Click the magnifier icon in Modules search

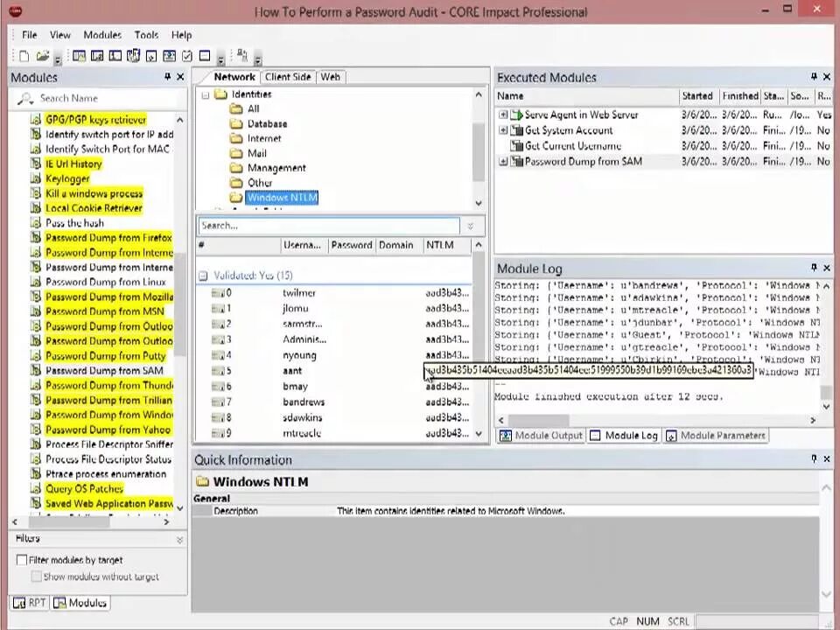coord(25,99)
